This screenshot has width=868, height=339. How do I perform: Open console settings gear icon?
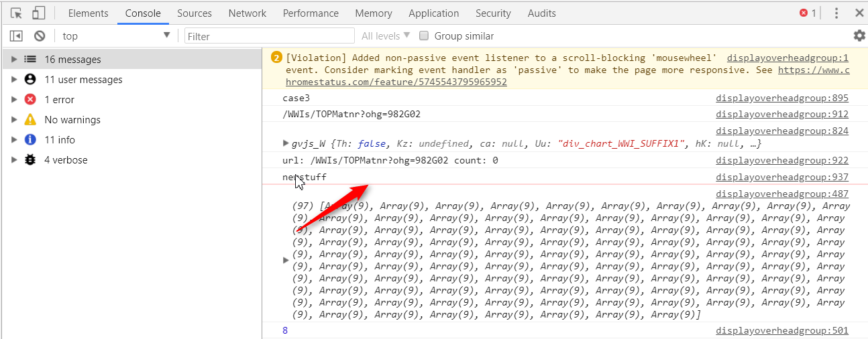[x=859, y=36]
